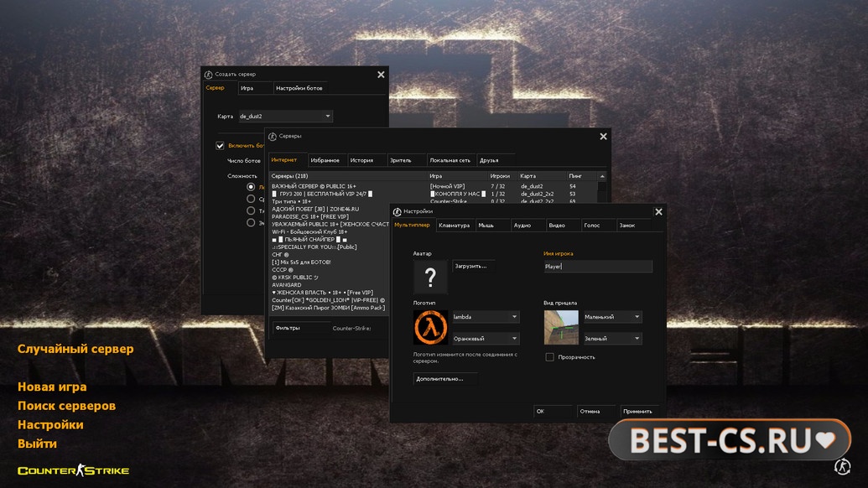
Task: Click the Counter-Strike icon in the Servers title bar
Action: point(272,136)
